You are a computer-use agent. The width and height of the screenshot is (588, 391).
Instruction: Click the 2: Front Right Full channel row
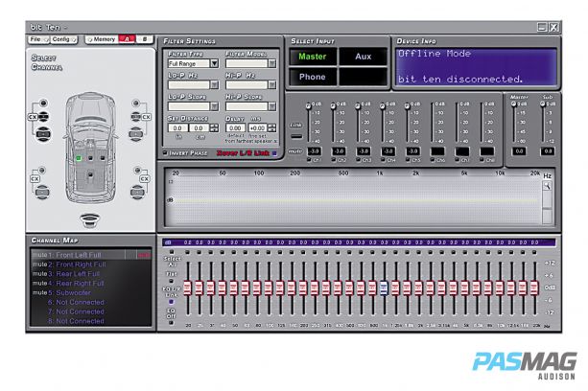pyautogui.click(x=91, y=264)
